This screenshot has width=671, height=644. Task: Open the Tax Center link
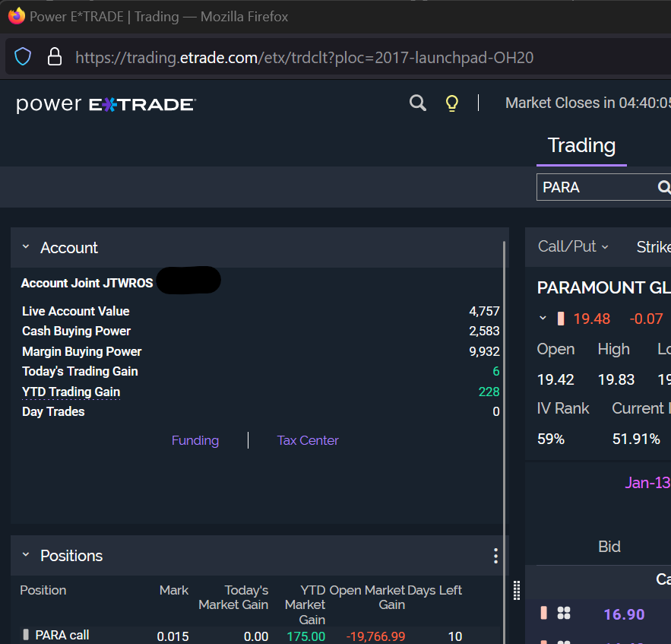[308, 440]
